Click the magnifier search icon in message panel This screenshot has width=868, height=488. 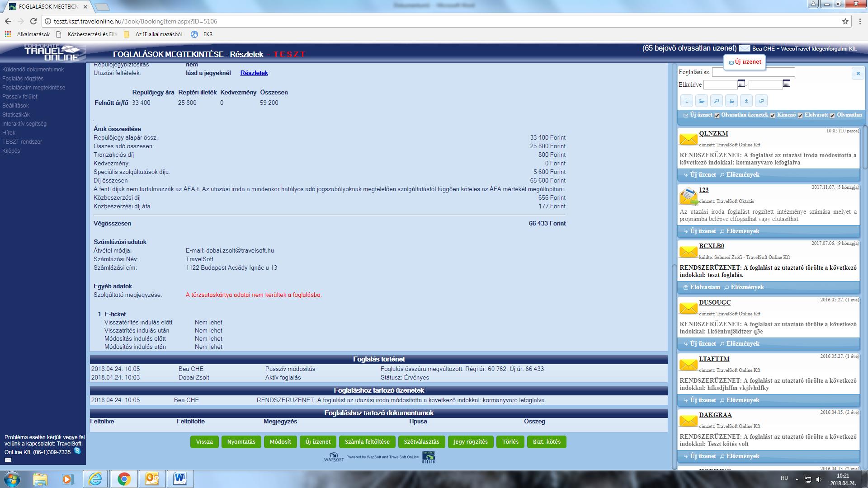tap(716, 101)
